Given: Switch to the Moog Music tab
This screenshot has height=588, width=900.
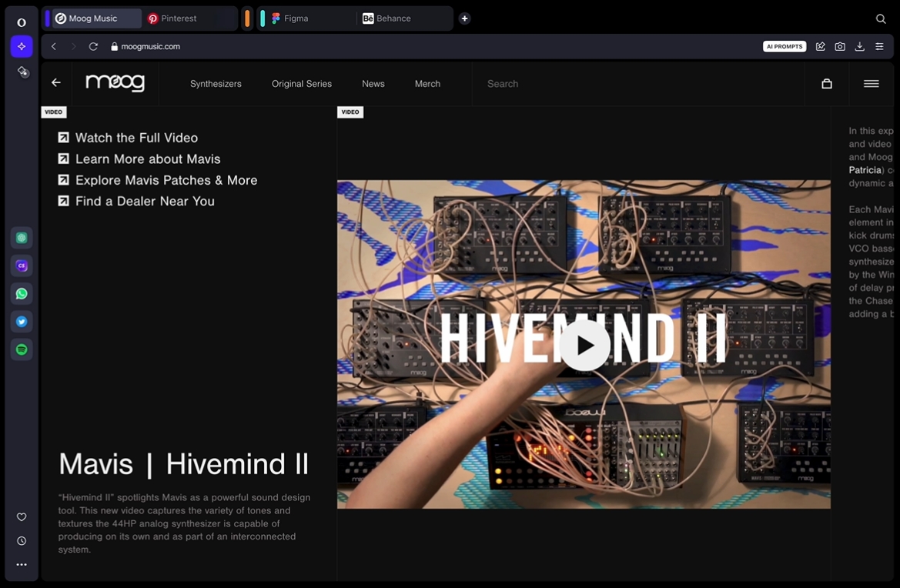Looking at the screenshot, I should 97,18.
